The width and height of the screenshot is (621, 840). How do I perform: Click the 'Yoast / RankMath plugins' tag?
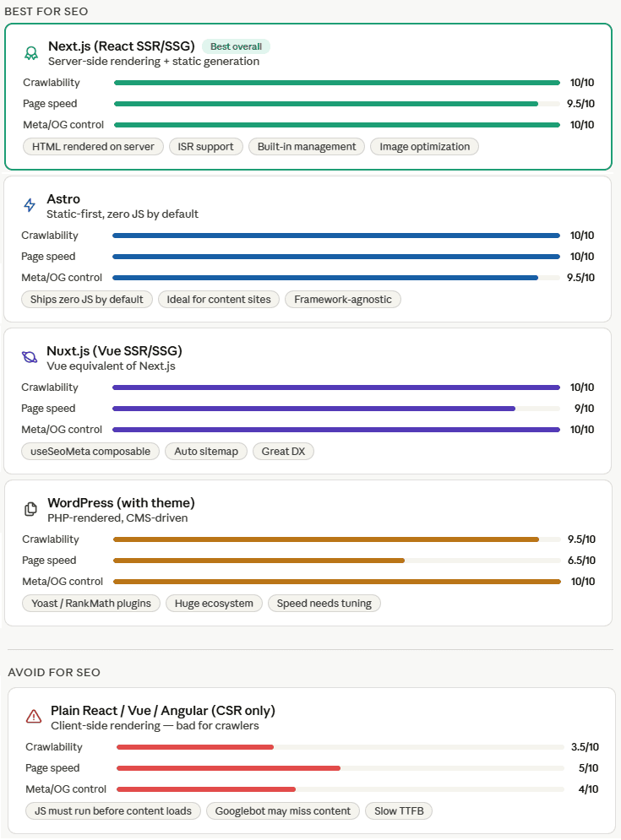point(91,604)
